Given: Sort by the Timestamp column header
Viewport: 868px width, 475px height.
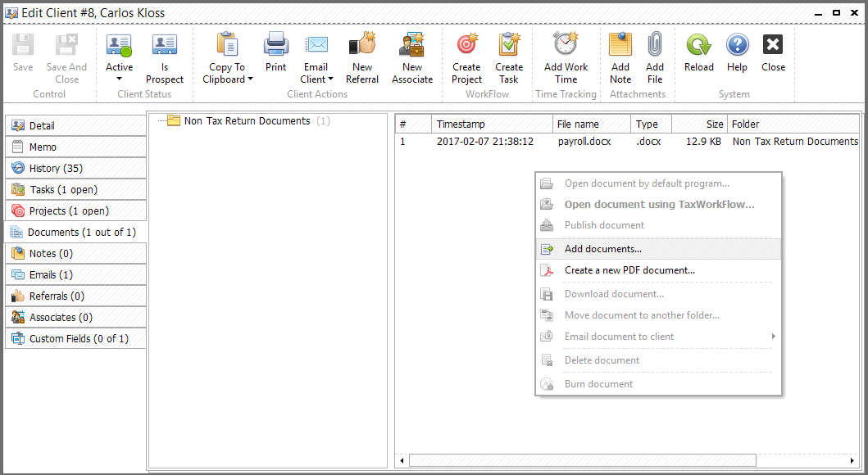Looking at the screenshot, I should (492, 124).
